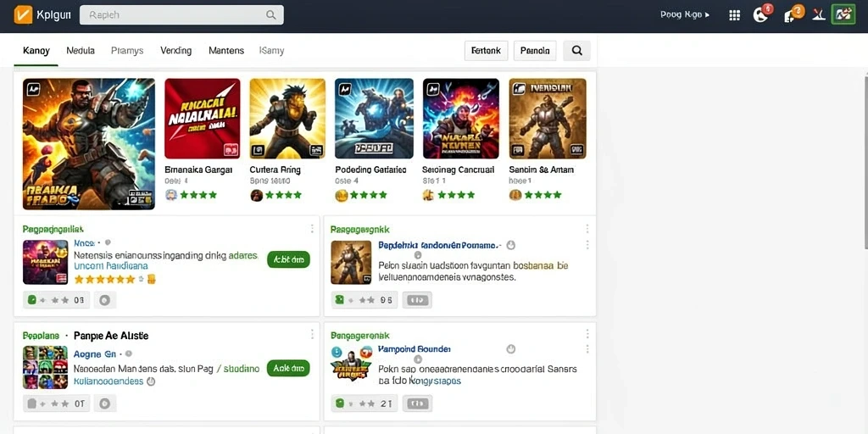Image resolution: width=868 pixels, height=434 pixels.
Task: Click the magnifier icon inside Rapleh search field
Action: (270, 15)
